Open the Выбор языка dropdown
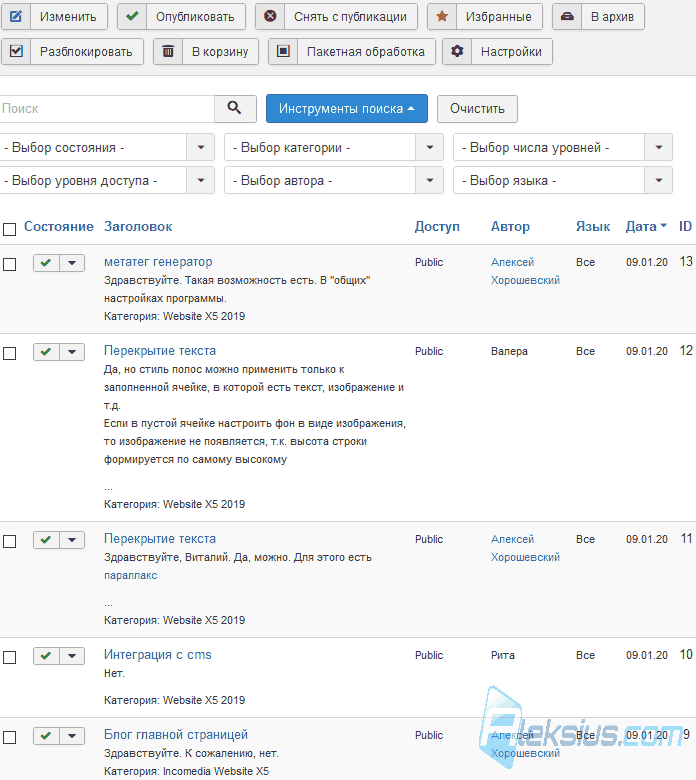 [563, 180]
